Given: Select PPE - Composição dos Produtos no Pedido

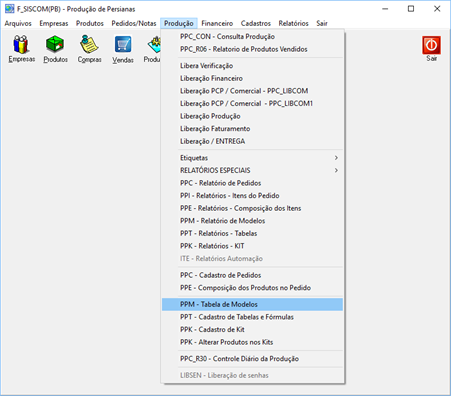Looking at the screenshot, I should click(252, 288).
